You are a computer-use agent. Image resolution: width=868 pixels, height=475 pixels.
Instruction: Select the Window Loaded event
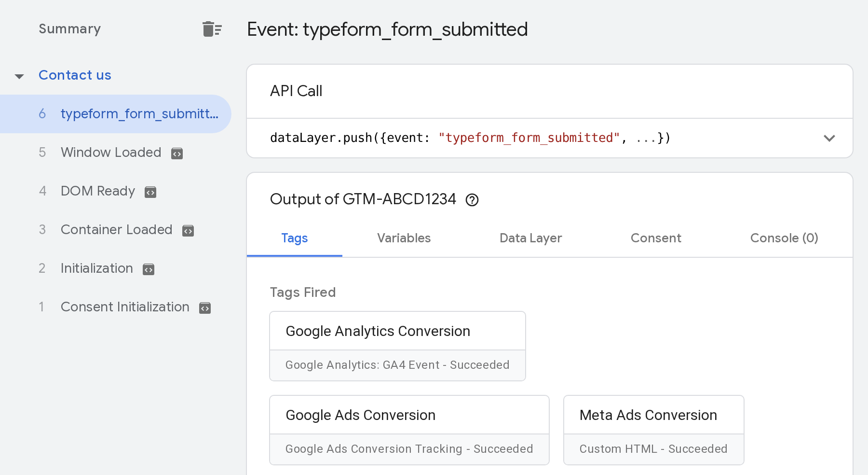pos(111,153)
